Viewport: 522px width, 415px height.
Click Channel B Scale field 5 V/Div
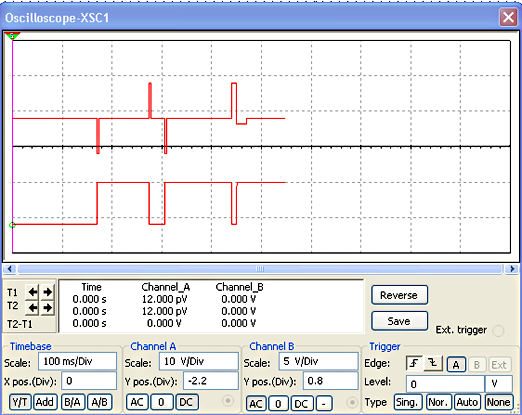318,361
